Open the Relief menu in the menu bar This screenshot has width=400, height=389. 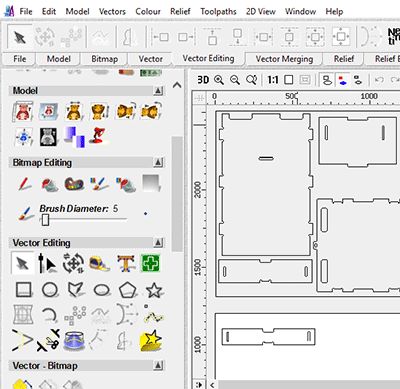point(180,12)
